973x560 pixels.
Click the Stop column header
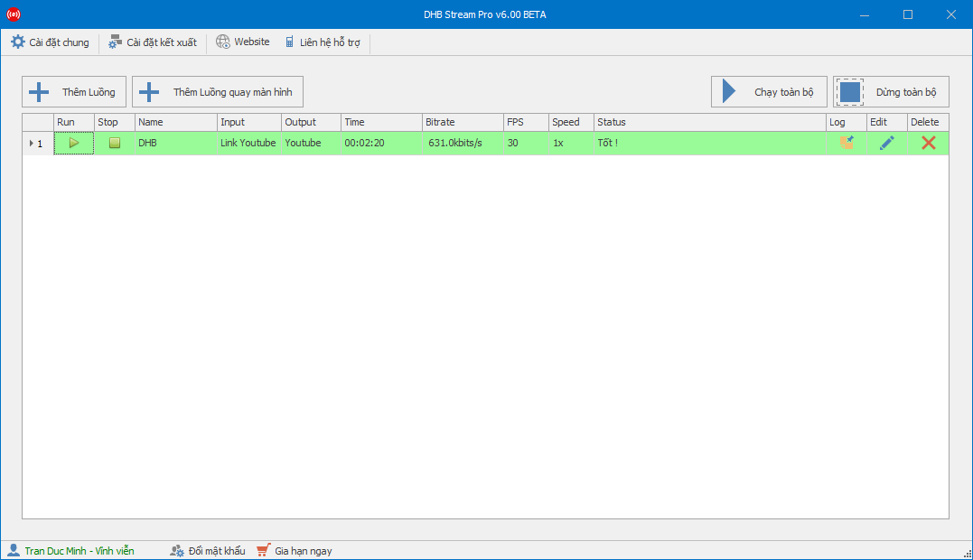click(x=115, y=122)
